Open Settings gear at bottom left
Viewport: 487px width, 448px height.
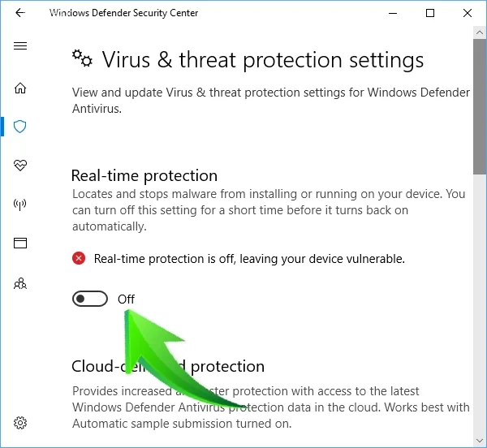click(20, 423)
